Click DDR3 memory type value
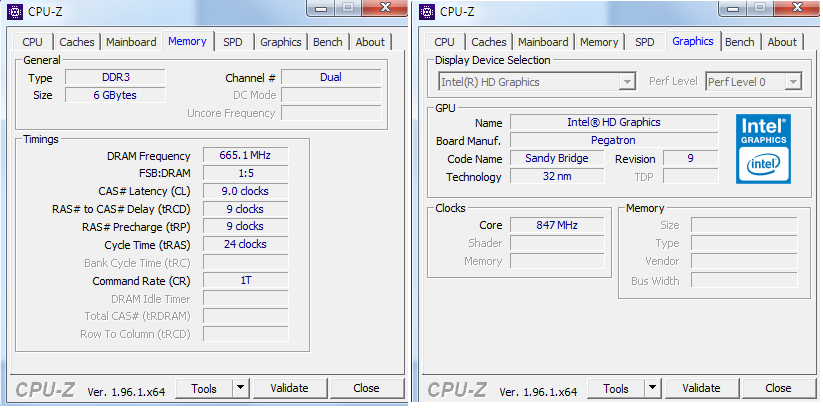Image resolution: width=823 pixels, height=408 pixels. coord(115,78)
